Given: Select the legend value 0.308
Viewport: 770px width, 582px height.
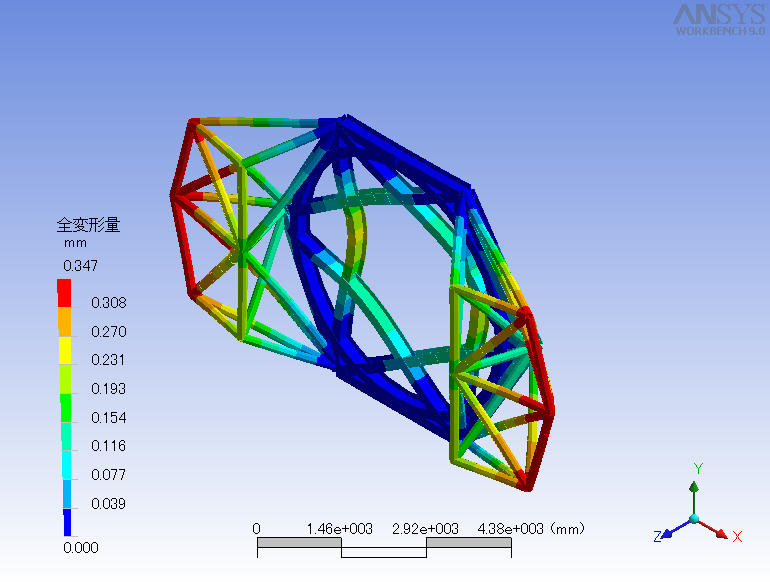Looking at the screenshot, I should (109, 303).
